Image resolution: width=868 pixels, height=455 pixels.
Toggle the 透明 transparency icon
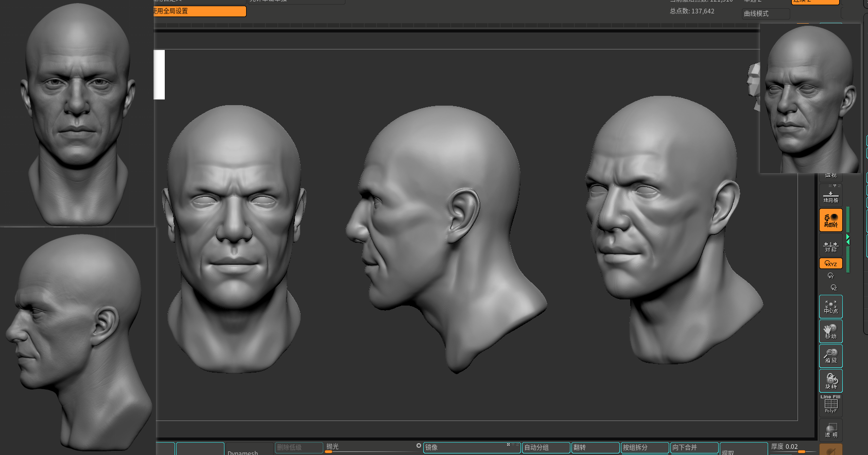830,430
